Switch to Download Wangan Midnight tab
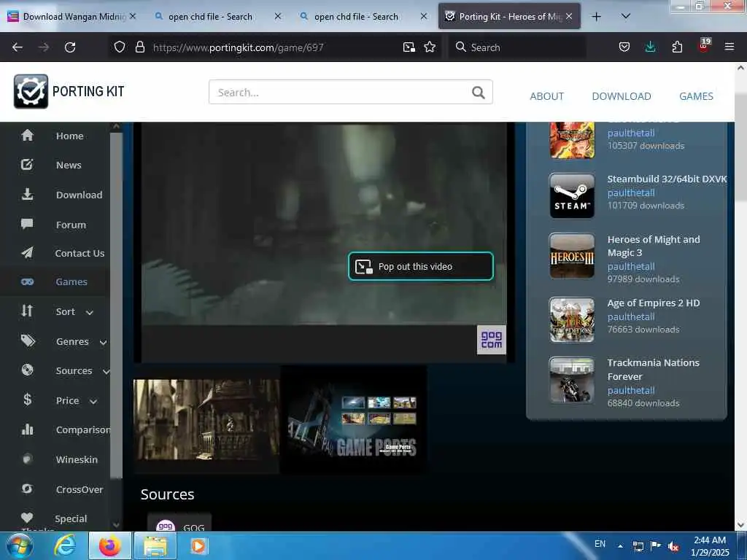Image resolution: width=747 pixels, height=560 pixels. (72, 16)
